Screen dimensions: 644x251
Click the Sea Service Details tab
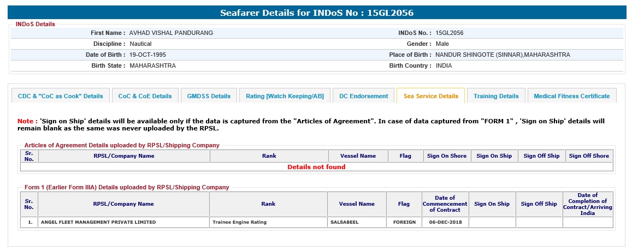(x=430, y=96)
